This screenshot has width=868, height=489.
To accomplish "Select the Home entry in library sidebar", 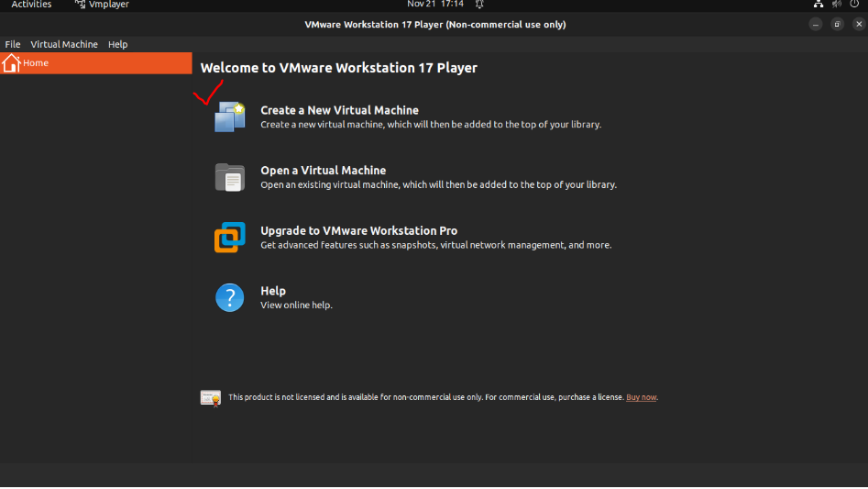I will tap(96, 63).
